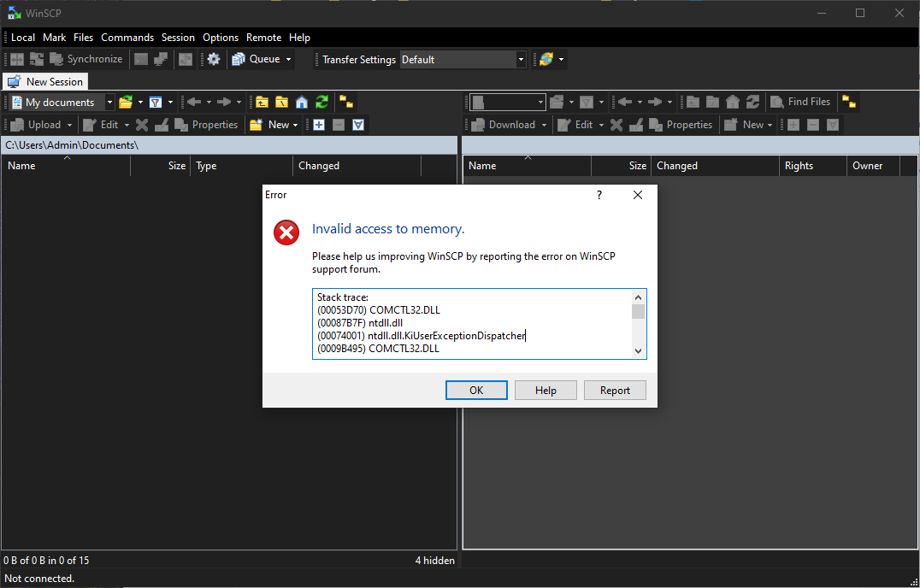Expand the My documents directory dropdown
The image size is (920, 588).
point(109,103)
